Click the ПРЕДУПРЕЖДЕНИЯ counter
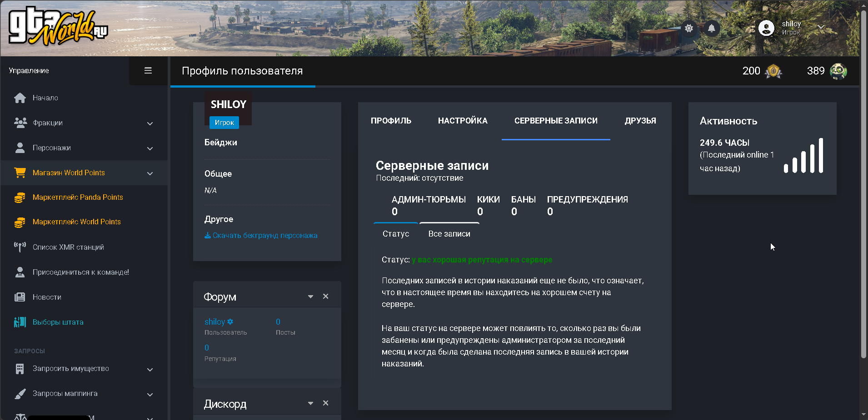This screenshot has width=868, height=420. (587, 205)
